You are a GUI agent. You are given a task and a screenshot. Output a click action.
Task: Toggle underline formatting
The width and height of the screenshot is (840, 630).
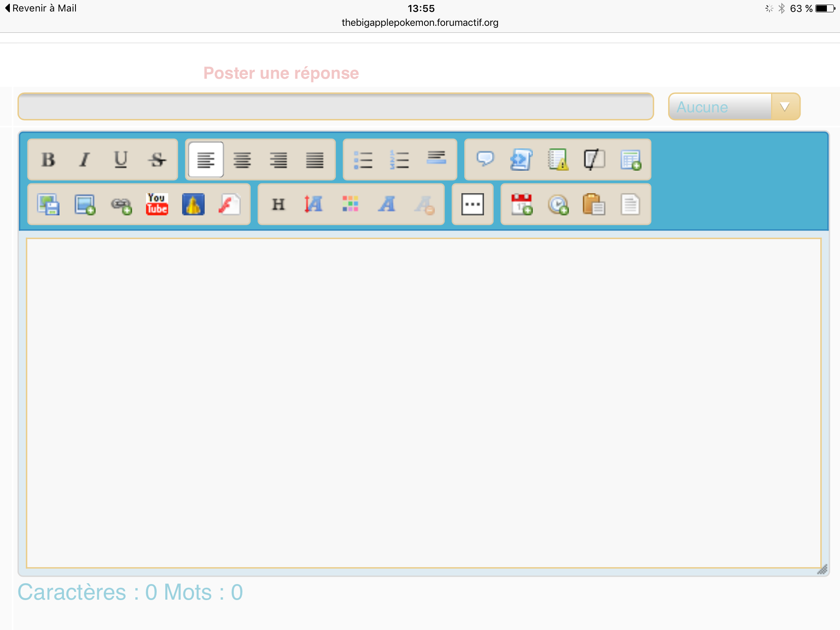point(121,160)
